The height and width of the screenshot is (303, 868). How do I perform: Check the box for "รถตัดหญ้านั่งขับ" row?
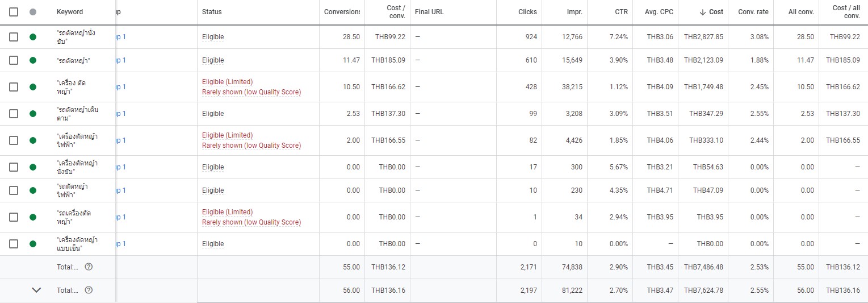14,37
